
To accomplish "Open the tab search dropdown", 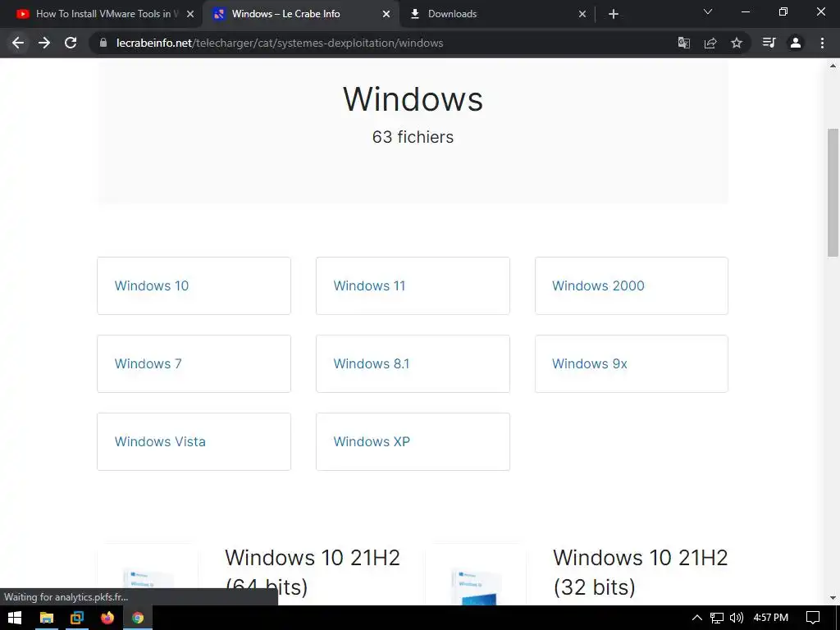I will (x=708, y=11).
